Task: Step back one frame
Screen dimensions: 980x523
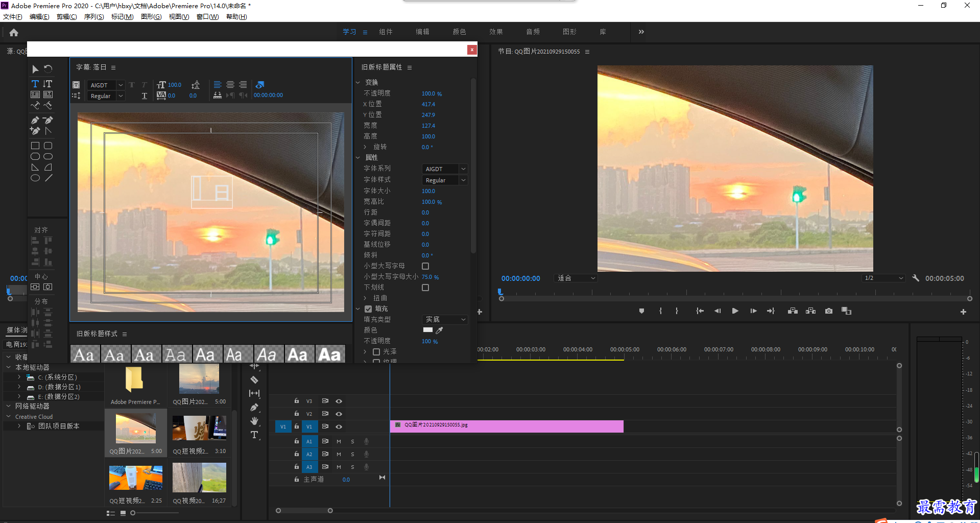Action: click(718, 311)
